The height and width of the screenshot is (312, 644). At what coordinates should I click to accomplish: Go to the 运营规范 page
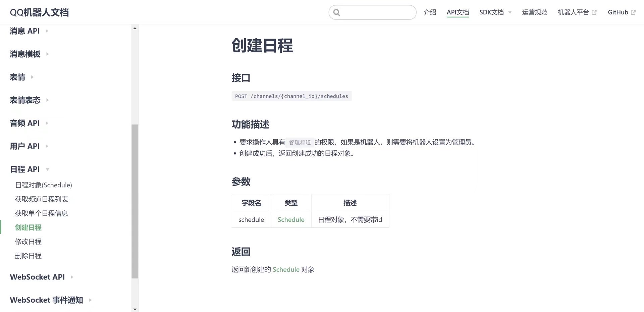point(534,12)
